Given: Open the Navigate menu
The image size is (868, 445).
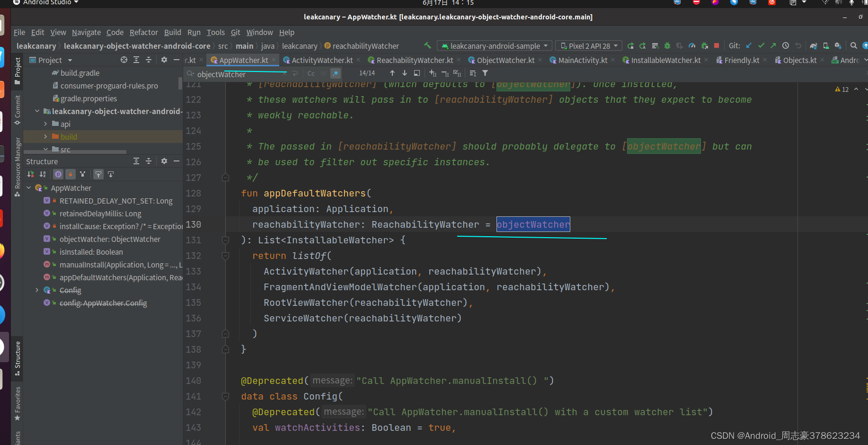Looking at the screenshot, I should coord(86,32).
